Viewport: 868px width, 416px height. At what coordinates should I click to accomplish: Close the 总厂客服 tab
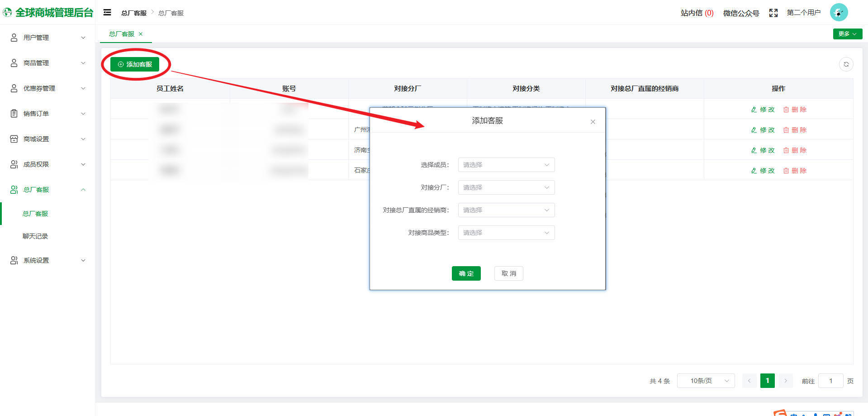pos(141,34)
